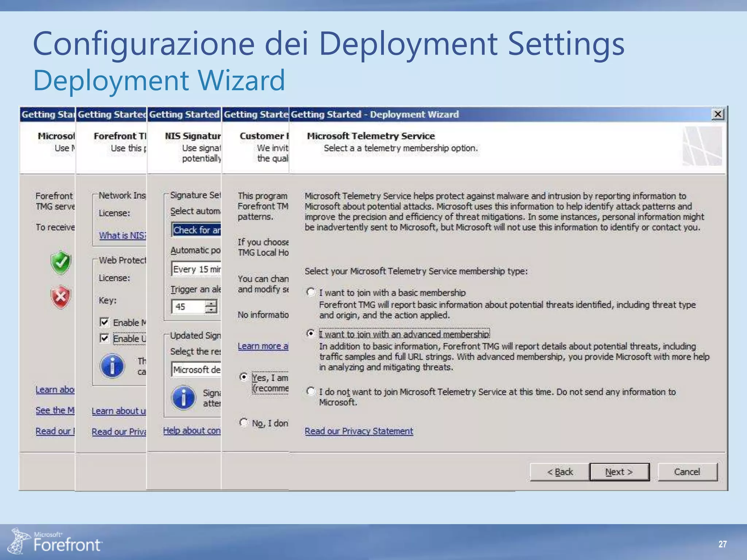Open the 'Help about con...' link

tap(192, 431)
